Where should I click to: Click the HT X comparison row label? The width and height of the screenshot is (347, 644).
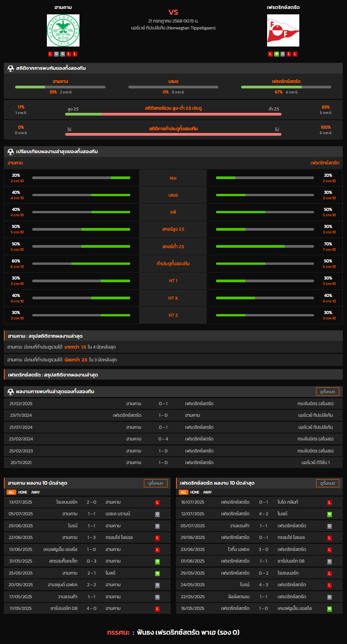[173, 298]
